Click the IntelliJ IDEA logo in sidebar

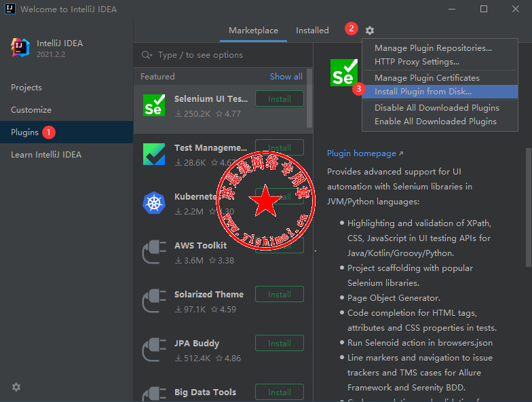20,48
